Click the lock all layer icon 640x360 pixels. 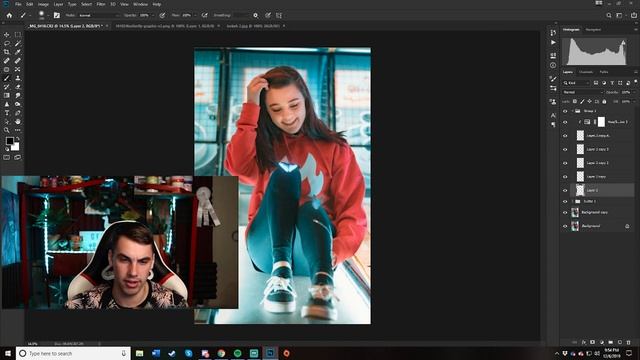pos(604,101)
